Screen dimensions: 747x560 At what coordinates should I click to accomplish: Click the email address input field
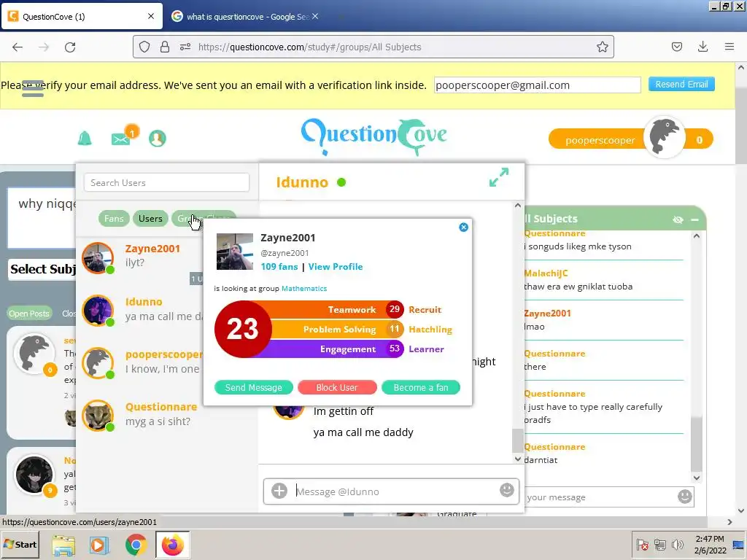coord(538,85)
